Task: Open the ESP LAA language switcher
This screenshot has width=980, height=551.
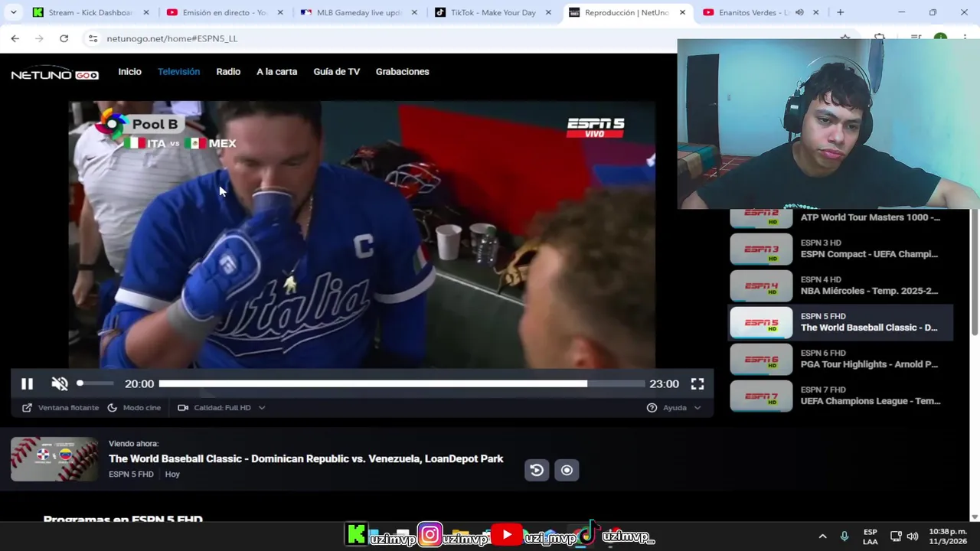Action: 871,536
